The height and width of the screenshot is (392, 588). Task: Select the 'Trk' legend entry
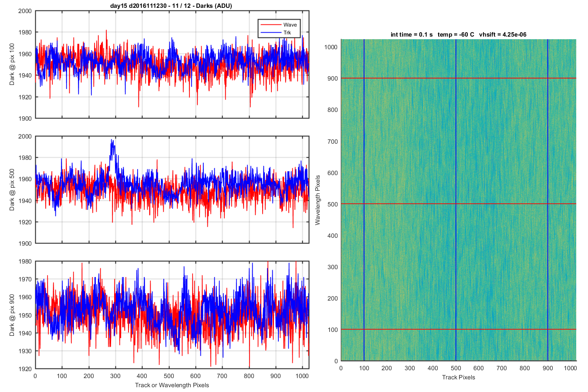click(287, 33)
